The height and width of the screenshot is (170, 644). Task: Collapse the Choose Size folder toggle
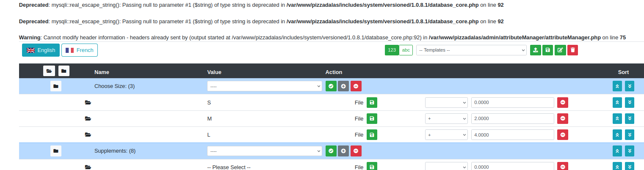[56, 86]
